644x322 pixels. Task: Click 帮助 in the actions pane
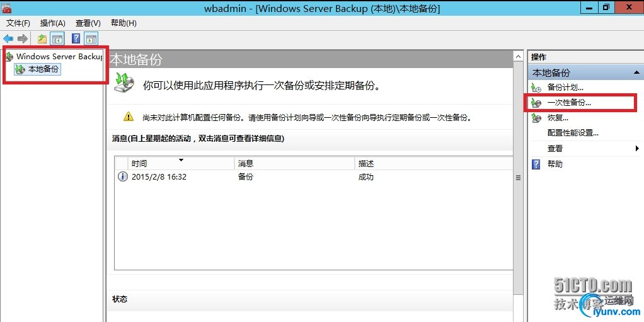pos(555,164)
